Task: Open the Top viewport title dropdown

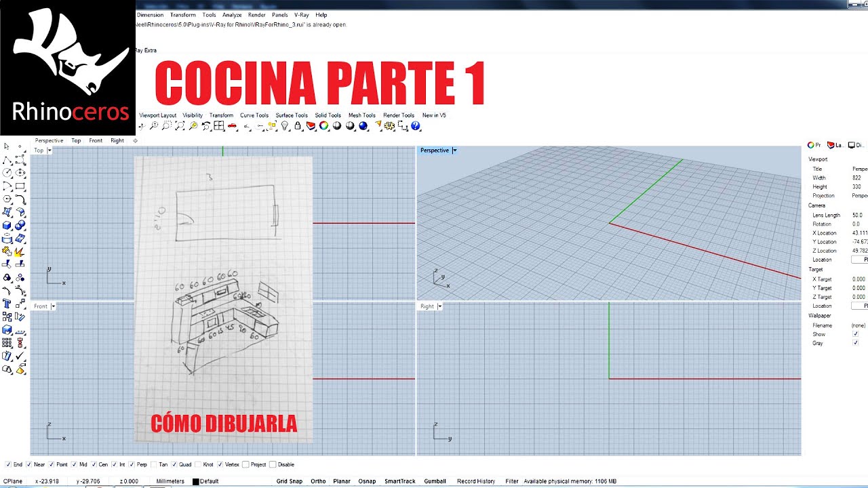Action: pyautogui.click(x=50, y=150)
